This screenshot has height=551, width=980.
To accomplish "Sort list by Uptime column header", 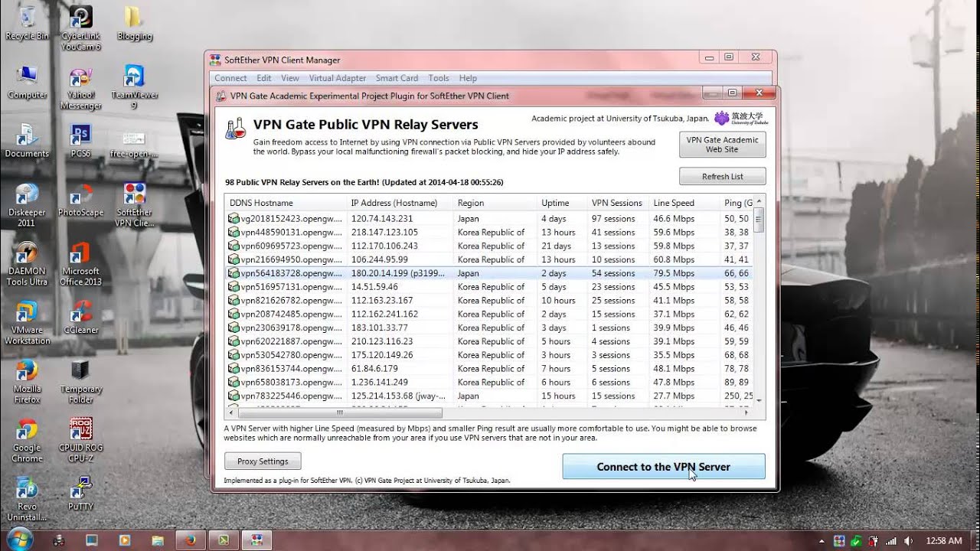I will [562, 203].
